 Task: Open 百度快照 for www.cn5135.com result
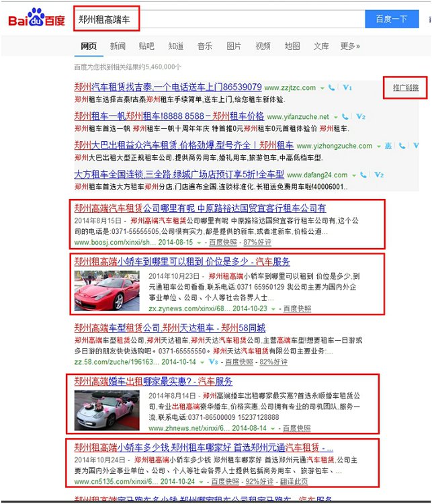pyautogui.click(x=225, y=482)
